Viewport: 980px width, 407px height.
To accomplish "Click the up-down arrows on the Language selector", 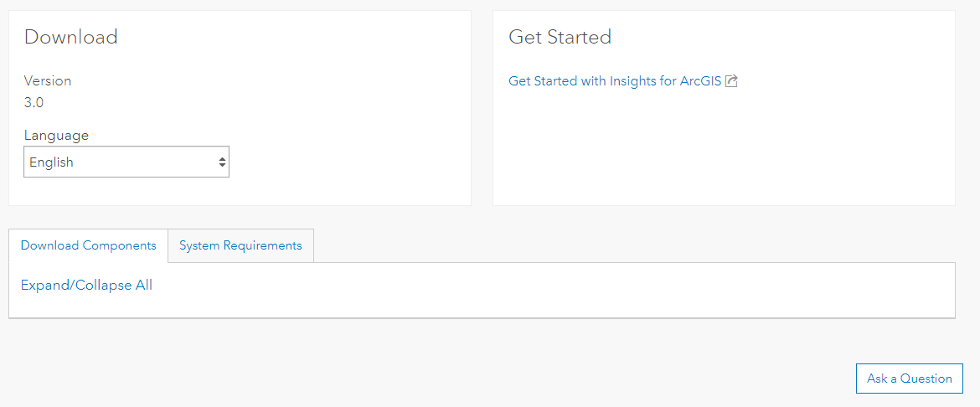I will coord(222,162).
